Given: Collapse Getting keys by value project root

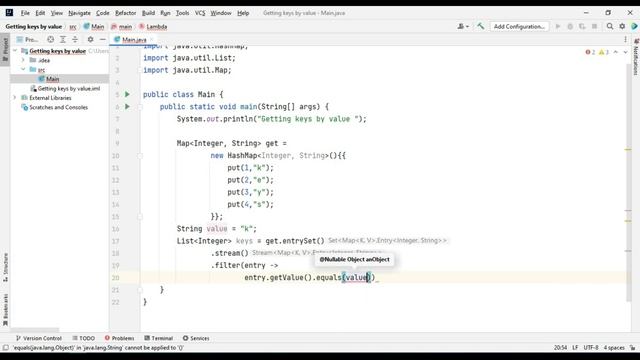Looking at the screenshot, I should click(15, 51).
